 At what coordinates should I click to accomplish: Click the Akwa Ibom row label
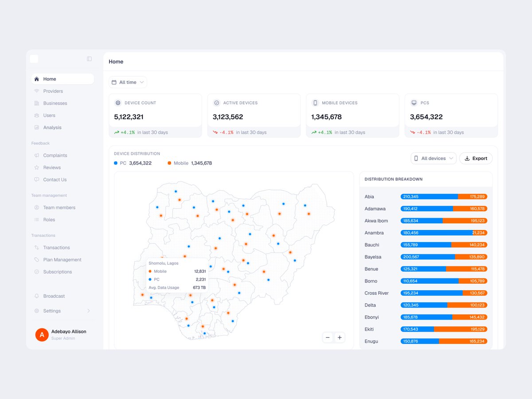tap(376, 221)
